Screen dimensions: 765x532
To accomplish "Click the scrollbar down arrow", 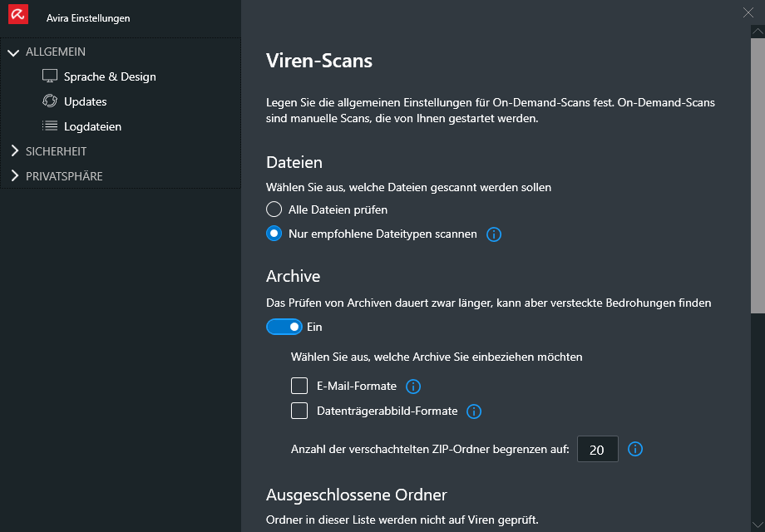I will pos(758,525).
